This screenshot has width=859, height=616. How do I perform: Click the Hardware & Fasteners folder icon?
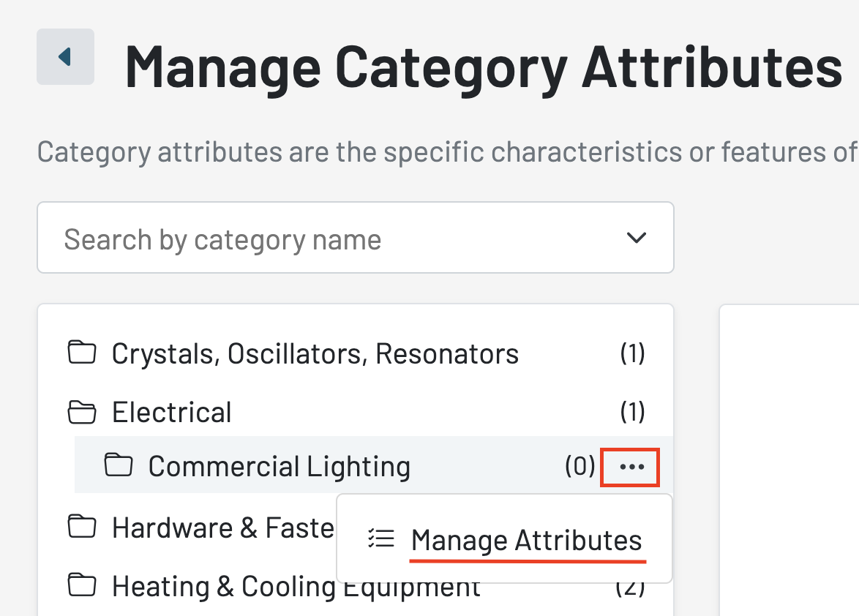[82, 526]
